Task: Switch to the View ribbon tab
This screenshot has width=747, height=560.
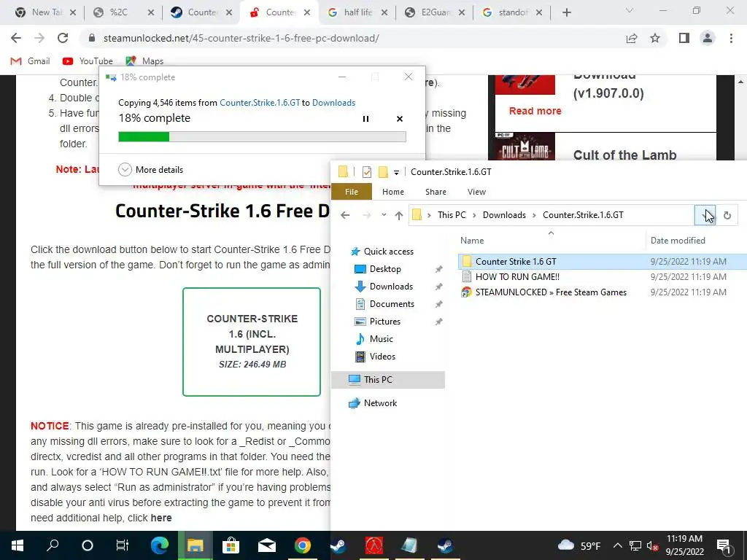Action: tap(476, 192)
